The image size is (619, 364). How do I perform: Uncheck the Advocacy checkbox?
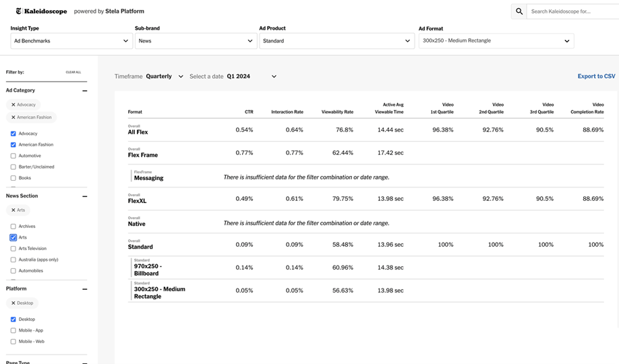pos(13,133)
